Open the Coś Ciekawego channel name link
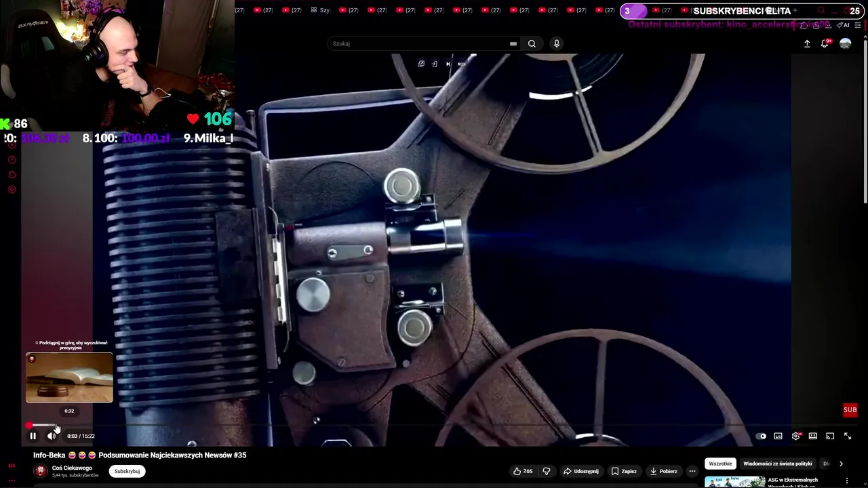Screen dimensions: 868x488 (72, 468)
